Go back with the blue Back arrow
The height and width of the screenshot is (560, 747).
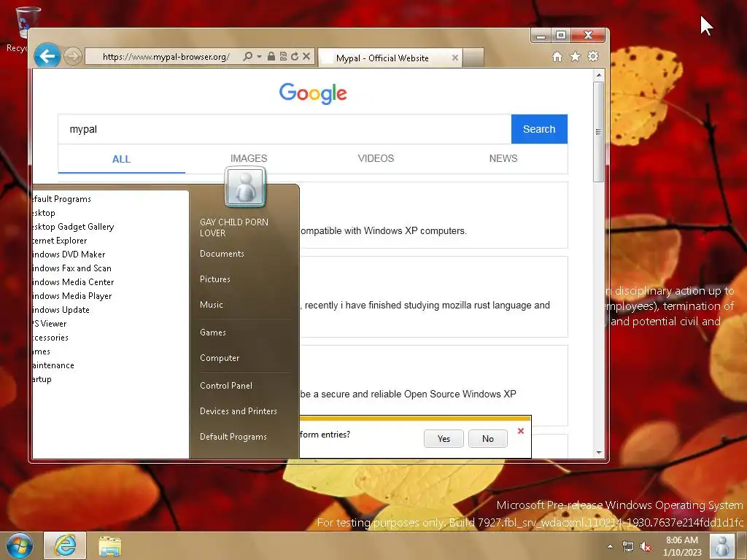[47, 56]
